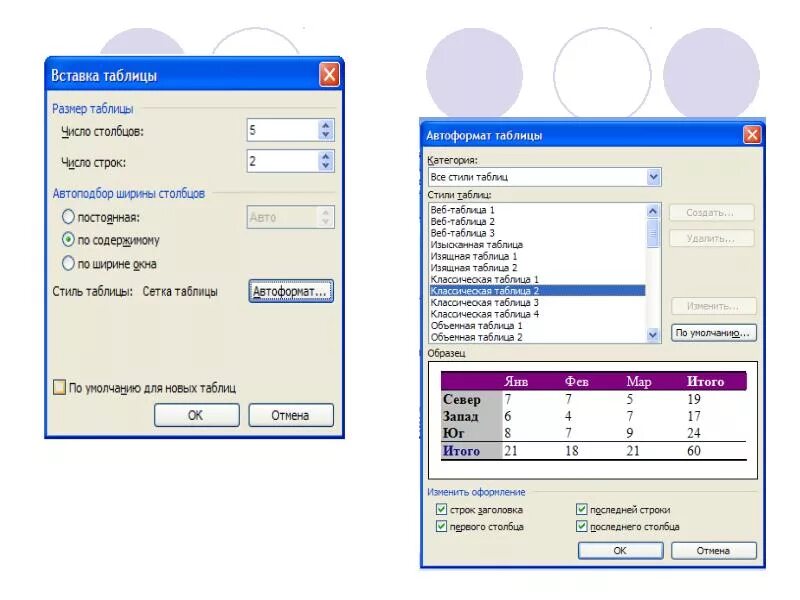Viewport: 800px width, 600px height.
Task: Click the Образец table preview
Action: coord(593,420)
